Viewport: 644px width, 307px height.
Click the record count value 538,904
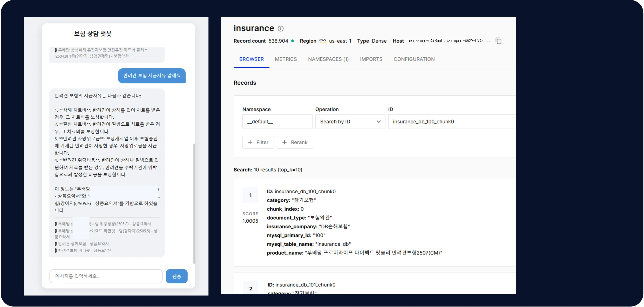pyautogui.click(x=278, y=41)
